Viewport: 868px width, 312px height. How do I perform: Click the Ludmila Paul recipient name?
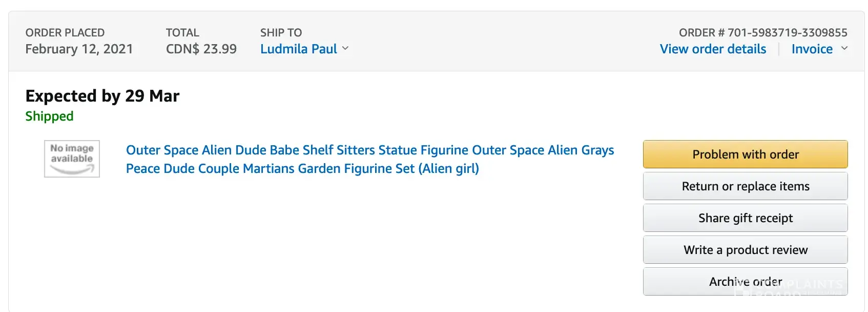pyautogui.click(x=298, y=49)
